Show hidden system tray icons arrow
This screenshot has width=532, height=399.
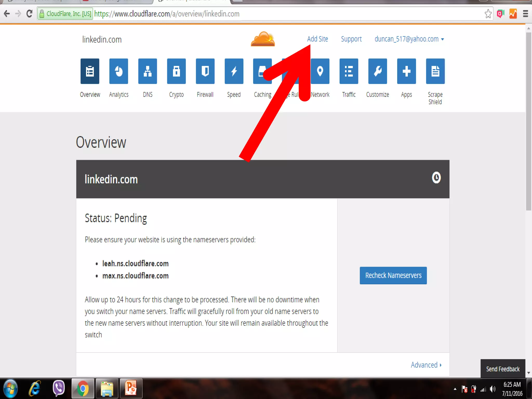pos(455,389)
